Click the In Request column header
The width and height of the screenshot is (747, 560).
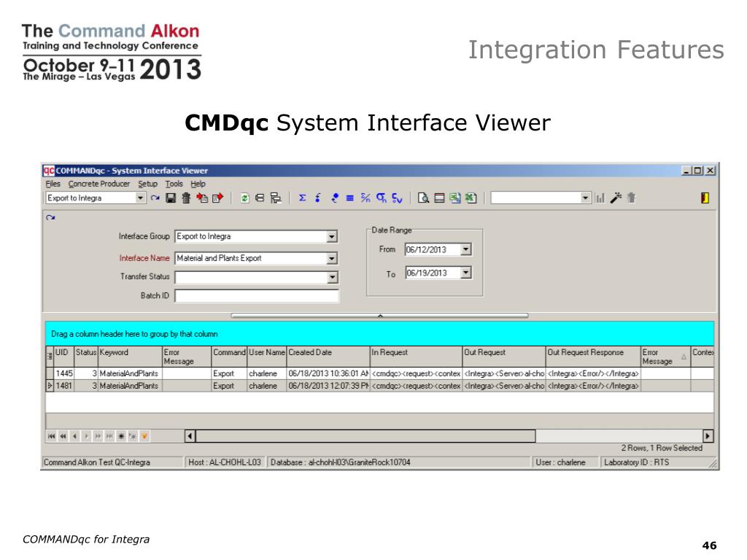[x=416, y=357]
